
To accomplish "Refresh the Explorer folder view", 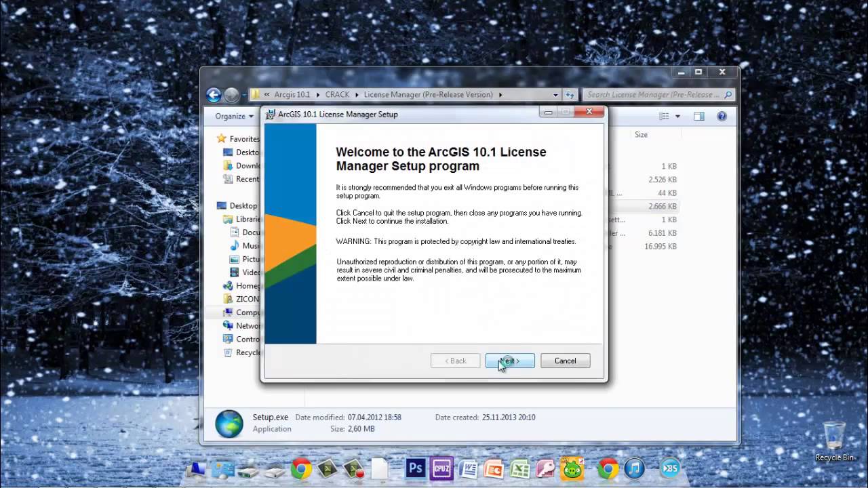I will pos(570,95).
